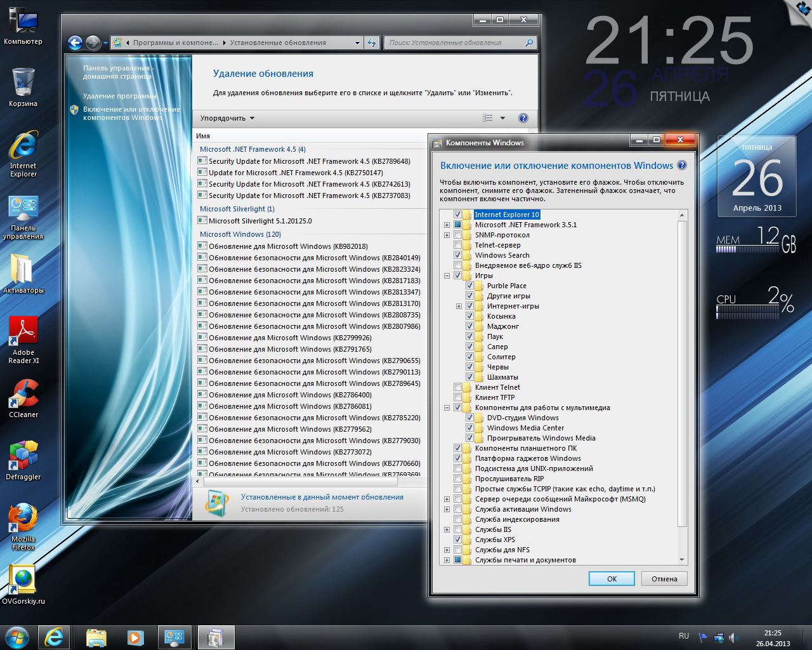This screenshot has width=812, height=650.
Task: Open Windows Explorer folder taskbar icon
Action: tap(96, 637)
